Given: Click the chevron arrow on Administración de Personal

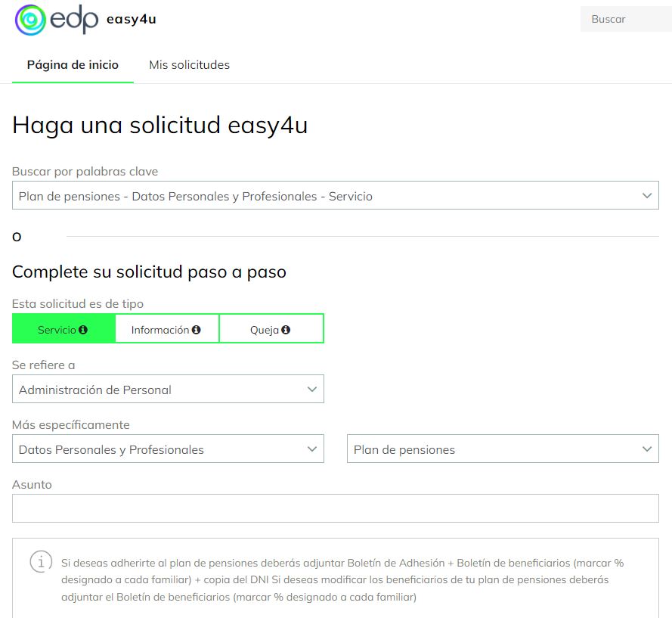Looking at the screenshot, I should click(311, 389).
